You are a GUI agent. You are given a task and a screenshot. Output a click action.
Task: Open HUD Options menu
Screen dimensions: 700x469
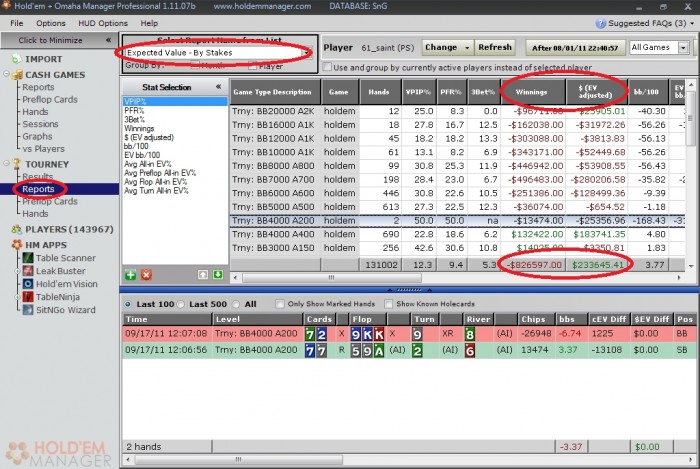[x=103, y=23]
